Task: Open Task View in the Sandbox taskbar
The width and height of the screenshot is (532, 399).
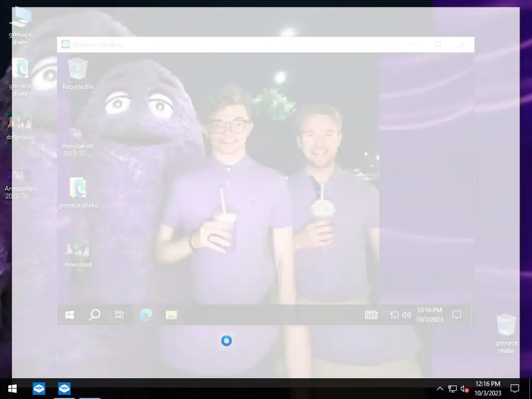Action: (x=119, y=315)
